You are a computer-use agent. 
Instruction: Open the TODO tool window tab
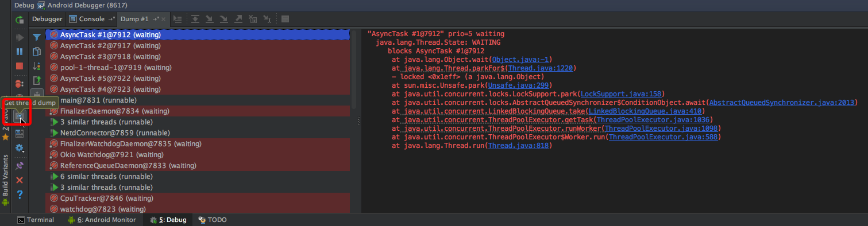[213, 220]
